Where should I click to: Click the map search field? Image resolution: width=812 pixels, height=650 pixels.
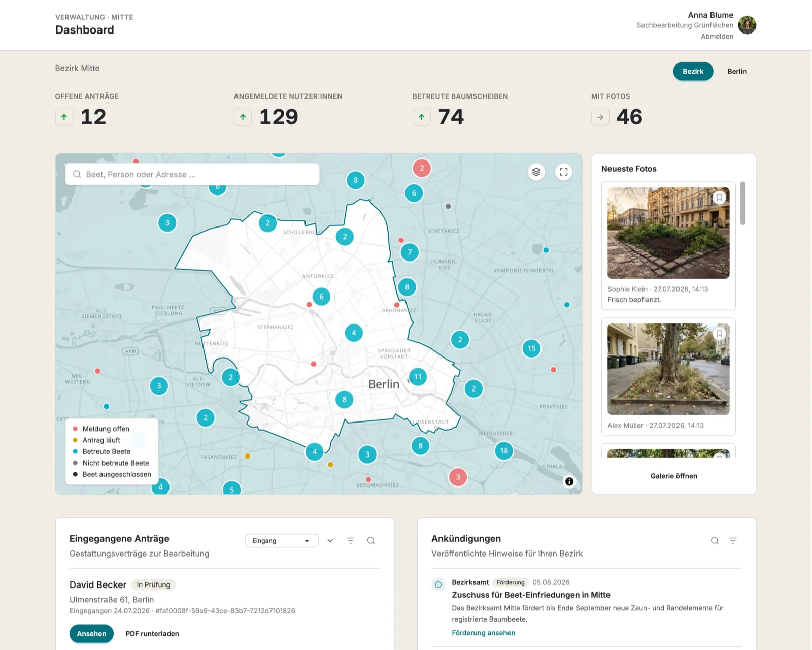pos(192,174)
